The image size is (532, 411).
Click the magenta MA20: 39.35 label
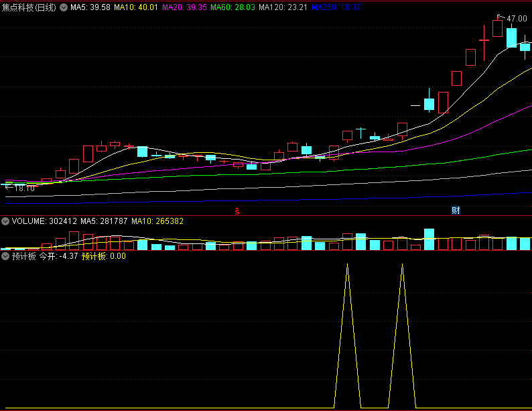coord(184,7)
